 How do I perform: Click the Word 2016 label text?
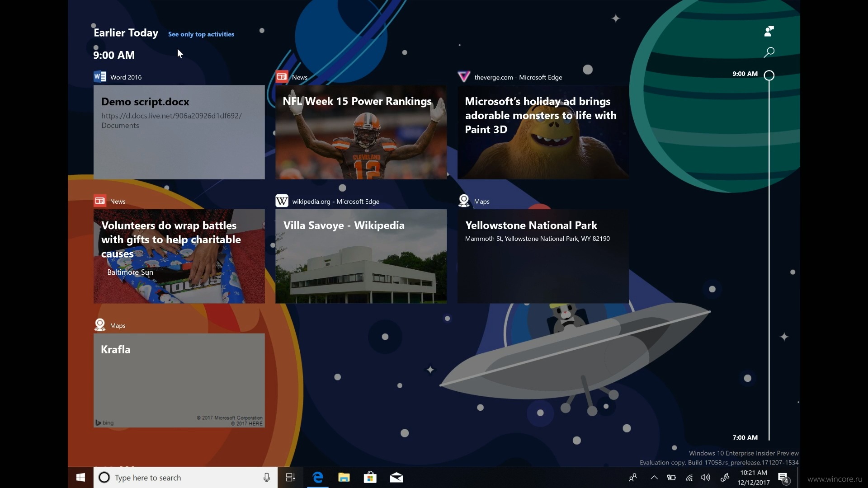(126, 77)
